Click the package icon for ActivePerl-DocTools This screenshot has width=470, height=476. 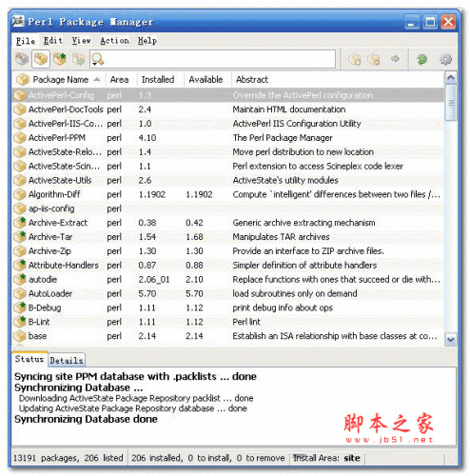(20, 109)
